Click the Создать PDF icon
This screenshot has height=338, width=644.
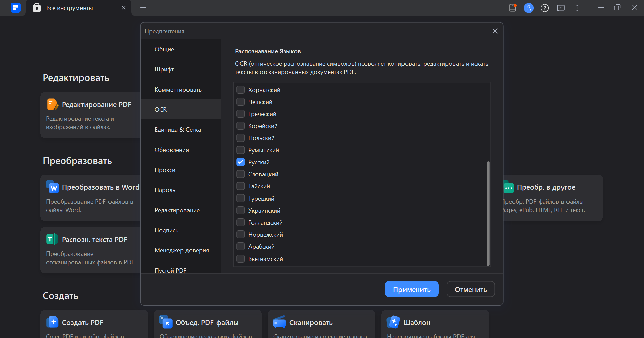click(52, 322)
